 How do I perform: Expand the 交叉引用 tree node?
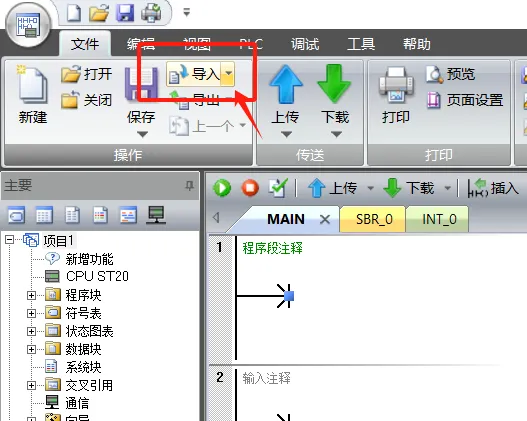31,385
